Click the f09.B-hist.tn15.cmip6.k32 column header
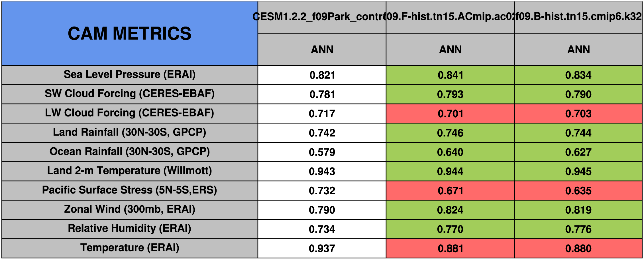This screenshot has width=644, height=260. click(578, 17)
